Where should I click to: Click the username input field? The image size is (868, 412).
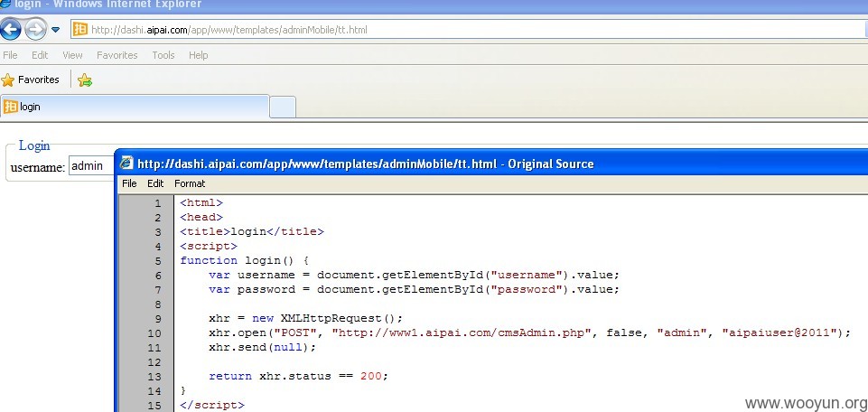click(x=91, y=165)
